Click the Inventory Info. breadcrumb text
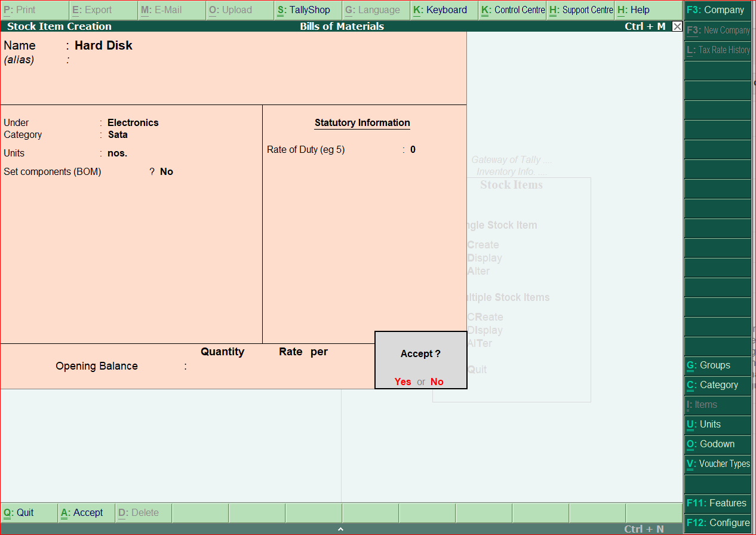This screenshot has width=756, height=535. (x=512, y=172)
